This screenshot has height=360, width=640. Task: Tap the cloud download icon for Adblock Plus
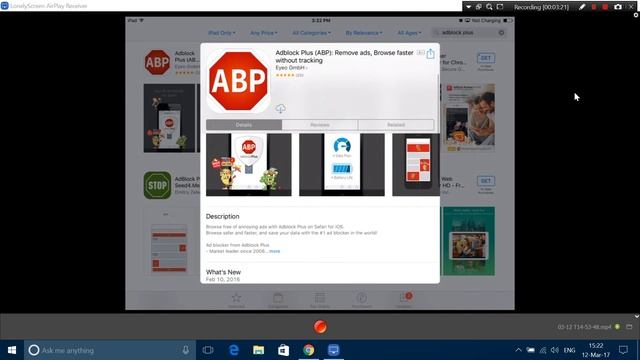(x=280, y=109)
